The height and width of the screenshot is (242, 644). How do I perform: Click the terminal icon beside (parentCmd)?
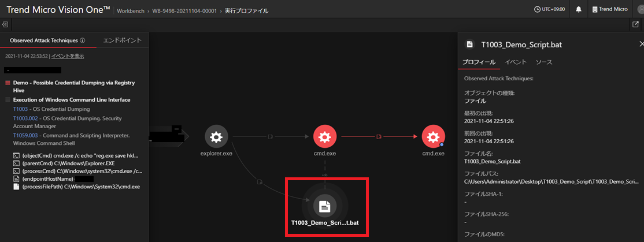pyautogui.click(x=16, y=163)
